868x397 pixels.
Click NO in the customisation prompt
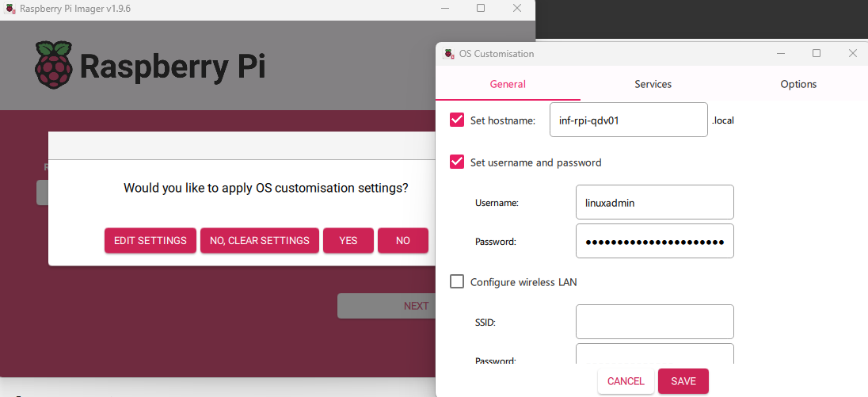[403, 241]
